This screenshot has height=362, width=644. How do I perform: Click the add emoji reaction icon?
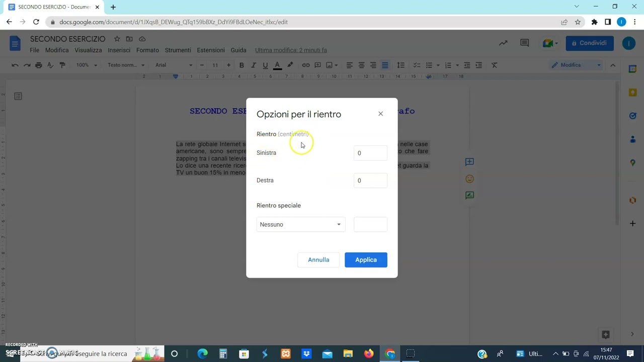click(x=469, y=178)
